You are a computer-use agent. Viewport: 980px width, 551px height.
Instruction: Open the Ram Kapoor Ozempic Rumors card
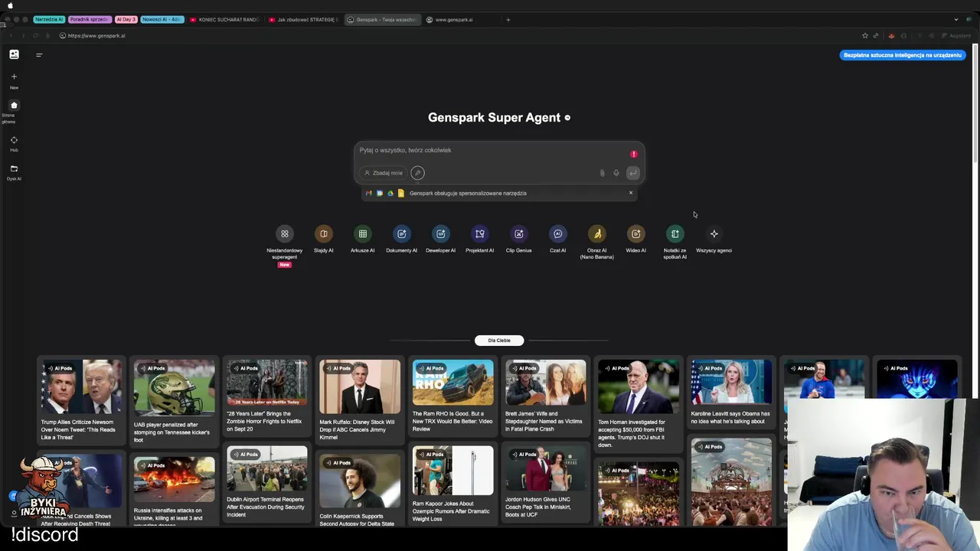[x=452, y=485]
